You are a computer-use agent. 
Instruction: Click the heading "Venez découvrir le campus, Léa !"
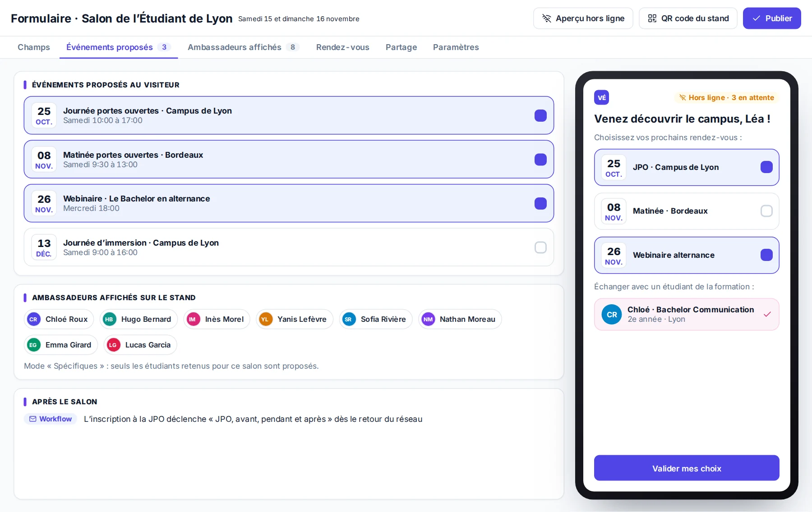682,119
